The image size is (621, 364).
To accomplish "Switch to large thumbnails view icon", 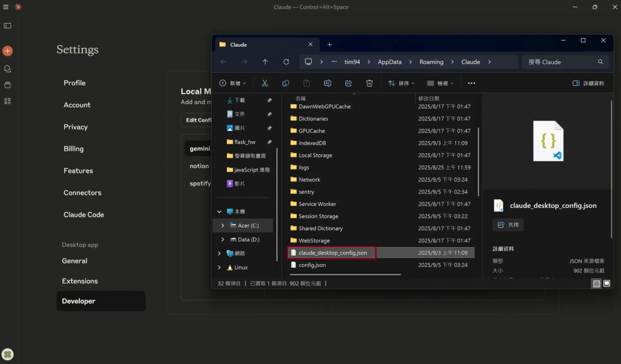I will (x=606, y=283).
